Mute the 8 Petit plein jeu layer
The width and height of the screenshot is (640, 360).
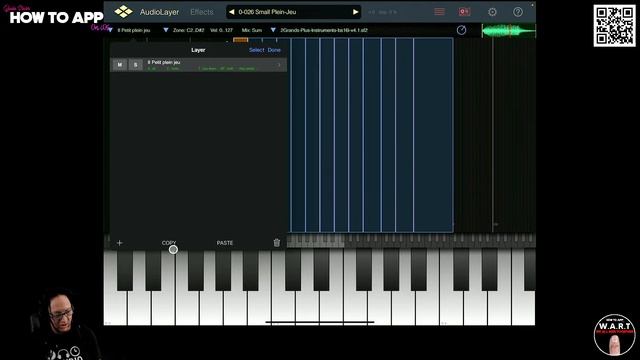(120, 64)
